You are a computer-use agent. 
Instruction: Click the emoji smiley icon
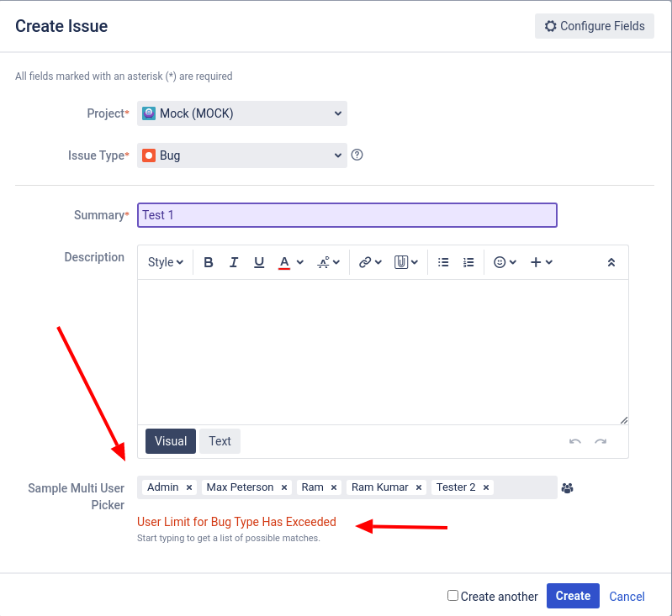click(x=500, y=262)
